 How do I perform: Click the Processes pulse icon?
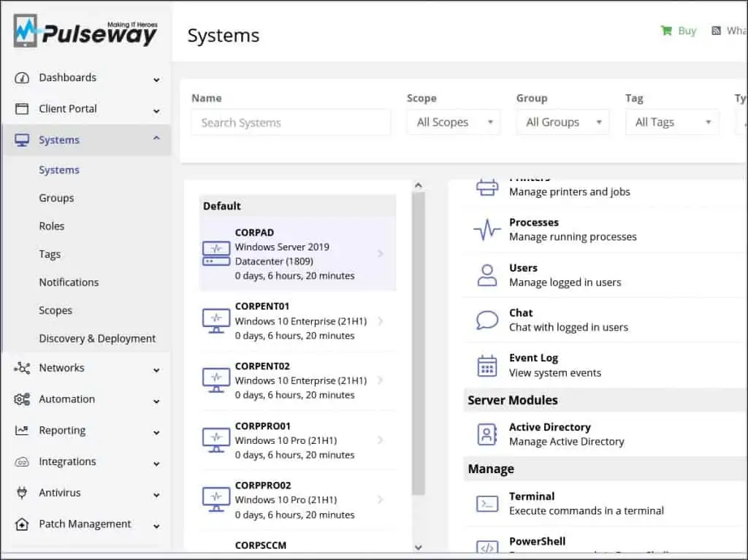pos(487,230)
